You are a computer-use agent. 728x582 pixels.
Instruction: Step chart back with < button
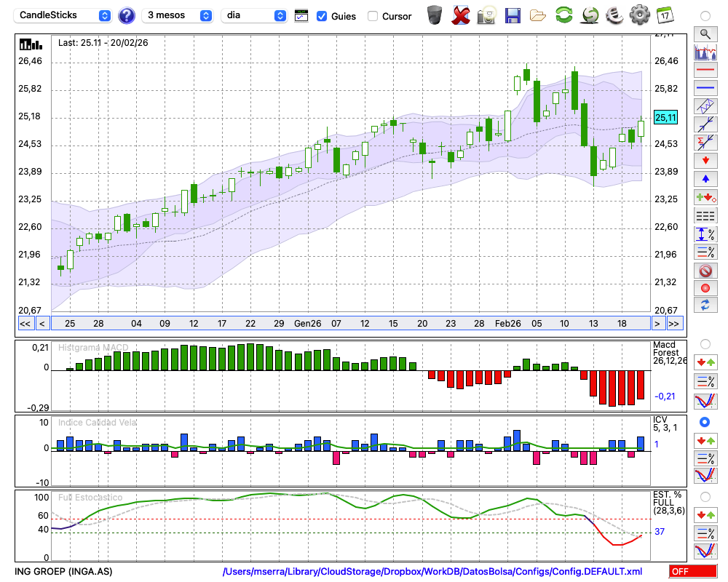coord(42,324)
